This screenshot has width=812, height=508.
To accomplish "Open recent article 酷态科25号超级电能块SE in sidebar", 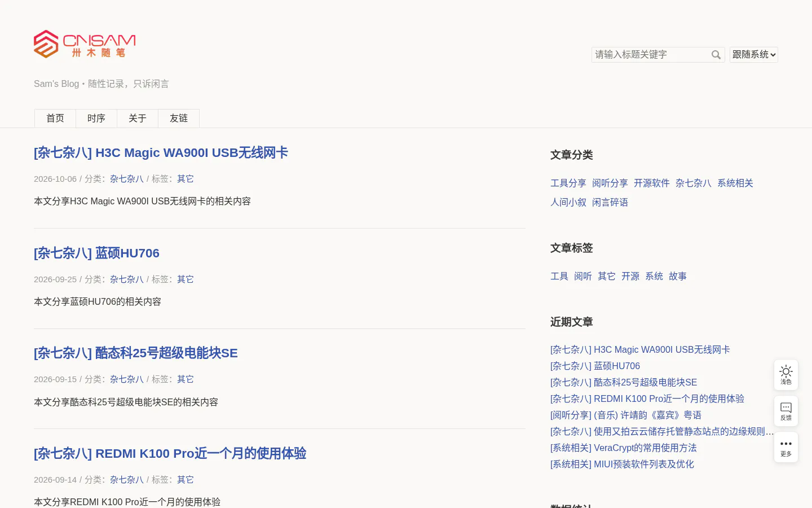I will tap(624, 383).
